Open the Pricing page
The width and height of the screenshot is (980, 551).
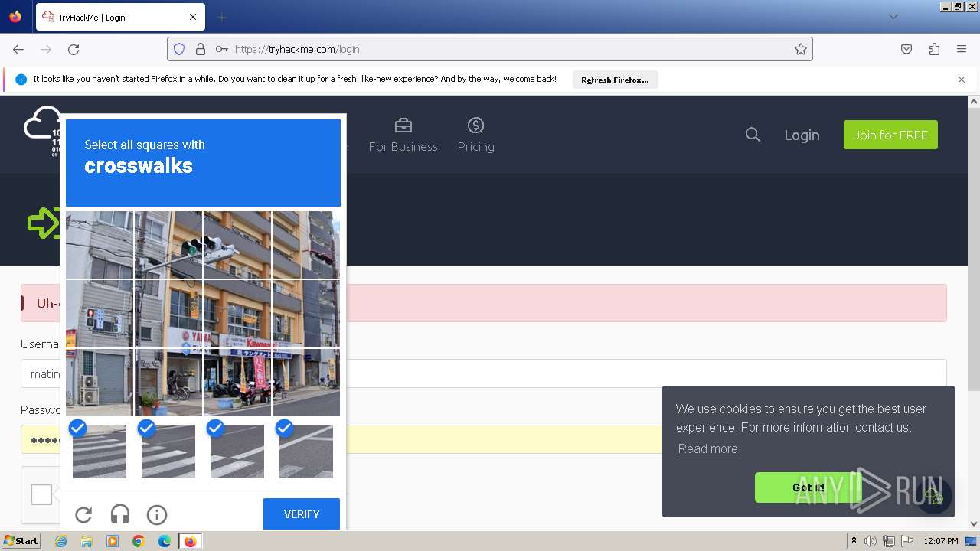pos(475,135)
